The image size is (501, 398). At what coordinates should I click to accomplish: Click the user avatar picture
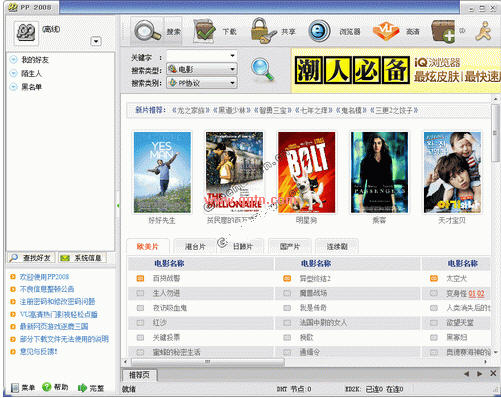26,33
